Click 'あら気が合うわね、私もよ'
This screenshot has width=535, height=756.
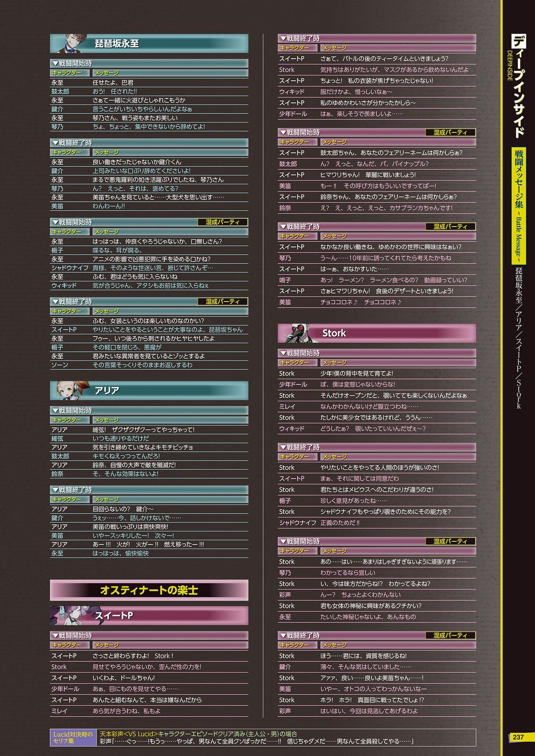(x=127, y=711)
